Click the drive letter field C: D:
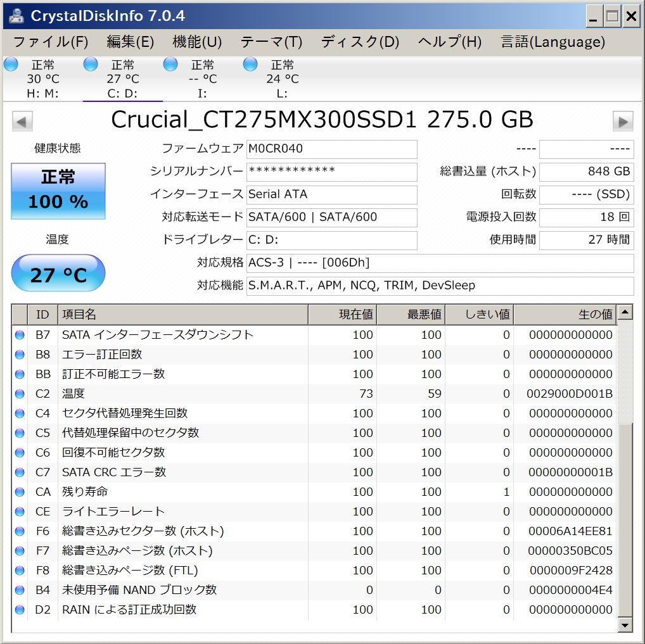The image size is (645, 644). [x=331, y=240]
